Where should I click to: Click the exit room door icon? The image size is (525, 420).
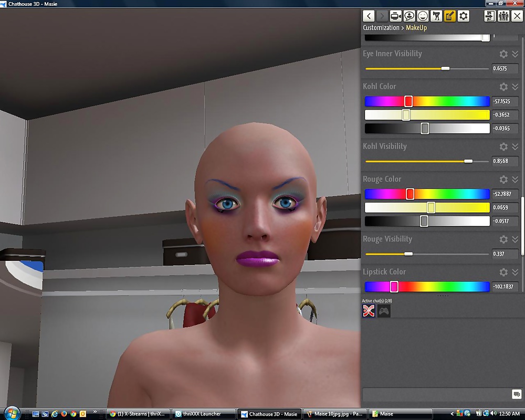(490, 16)
